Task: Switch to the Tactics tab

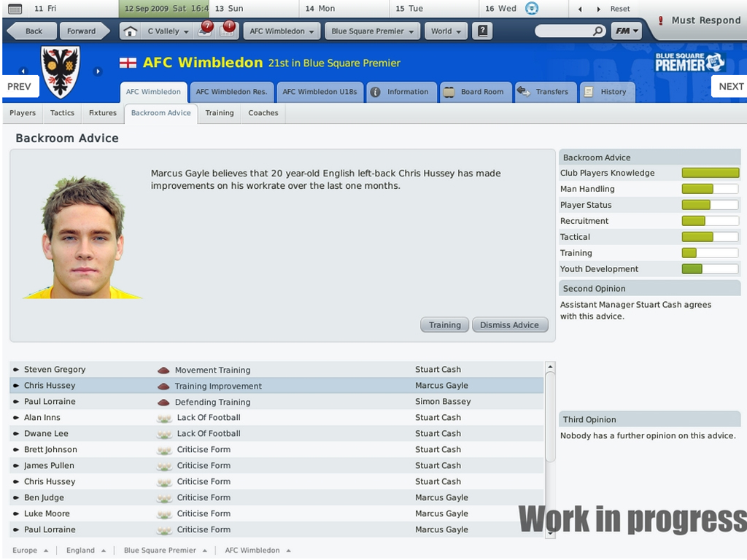Action: coord(63,113)
